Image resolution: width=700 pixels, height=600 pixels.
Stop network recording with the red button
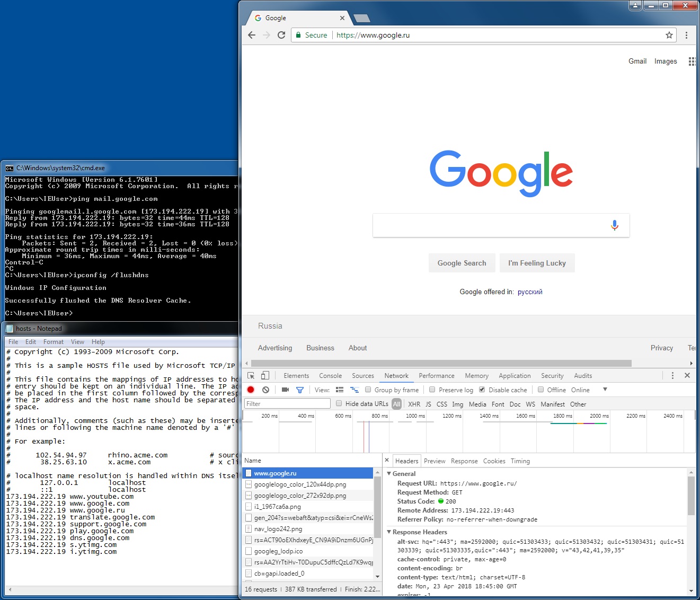tap(251, 390)
